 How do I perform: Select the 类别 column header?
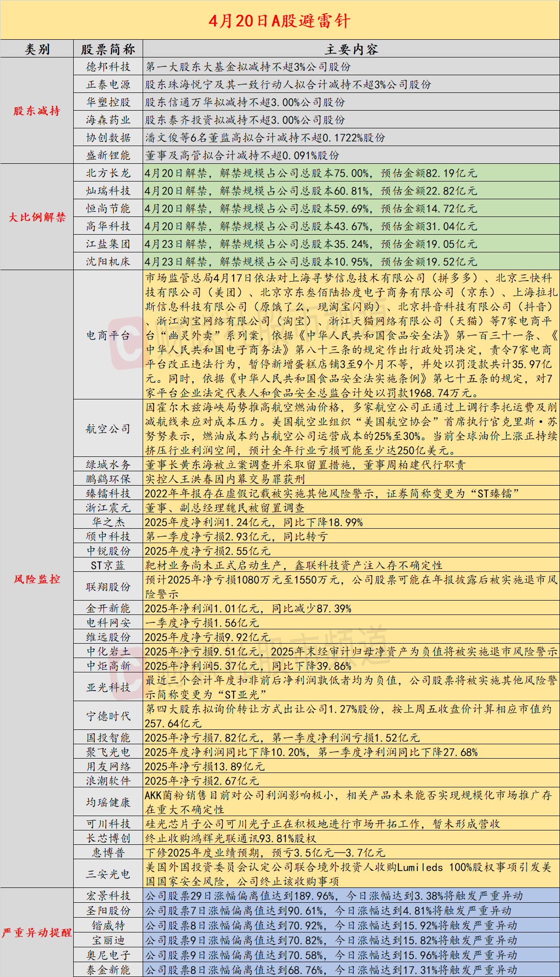(x=37, y=49)
